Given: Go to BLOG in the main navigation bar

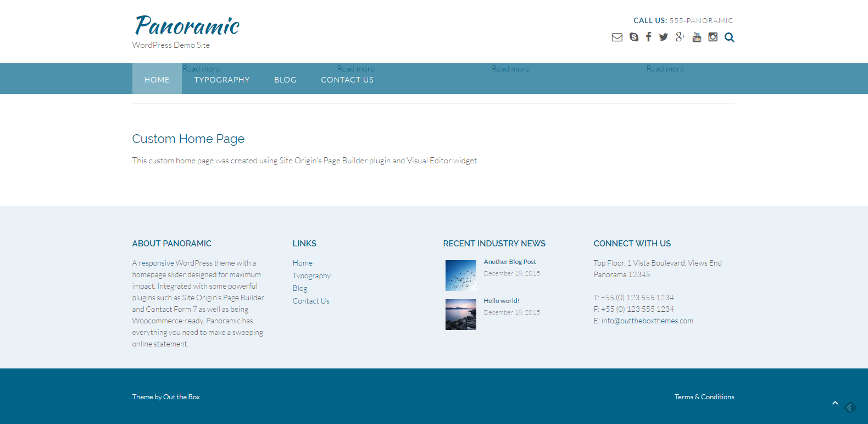Looking at the screenshot, I should point(285,80).
